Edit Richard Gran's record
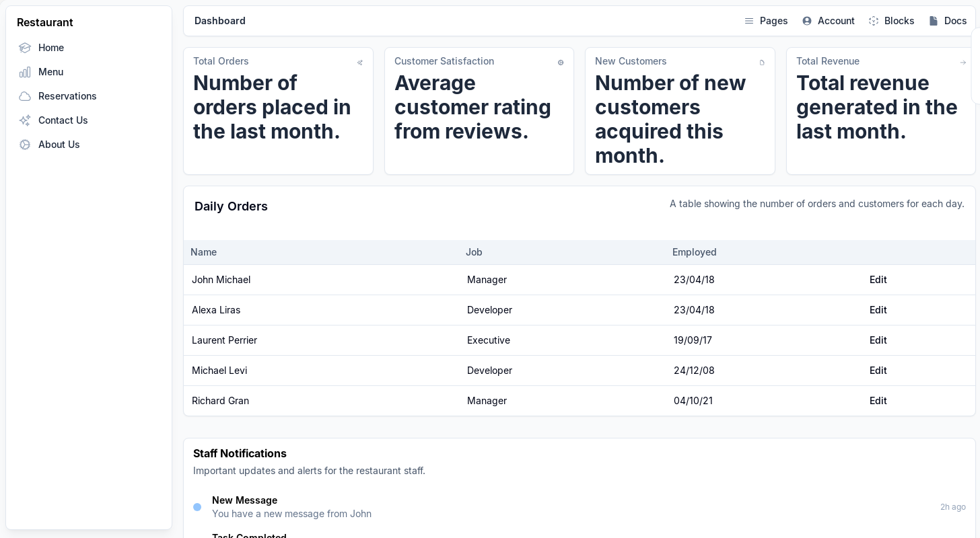Image resolution: width=980 pixels, height=538 pixels. (x=878, y=401)
